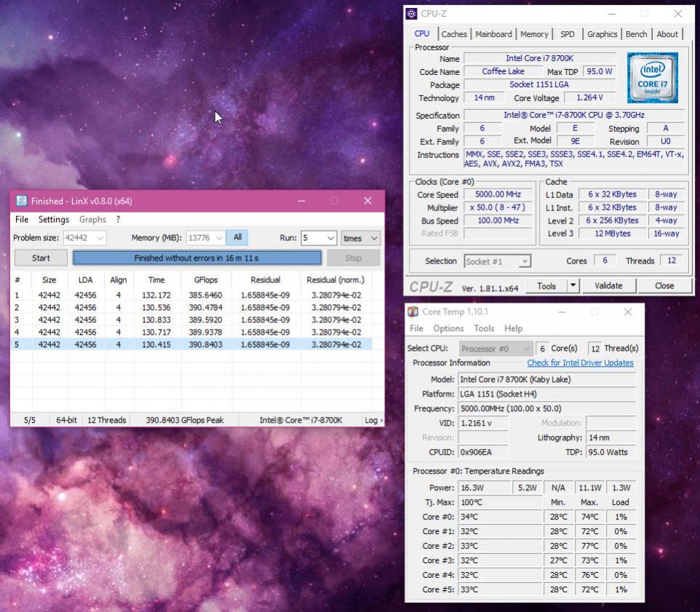Click the Intel Core i7 logo in CPU-Z
The height and width of the screenshot is (612, 700).
pos(652,78)
